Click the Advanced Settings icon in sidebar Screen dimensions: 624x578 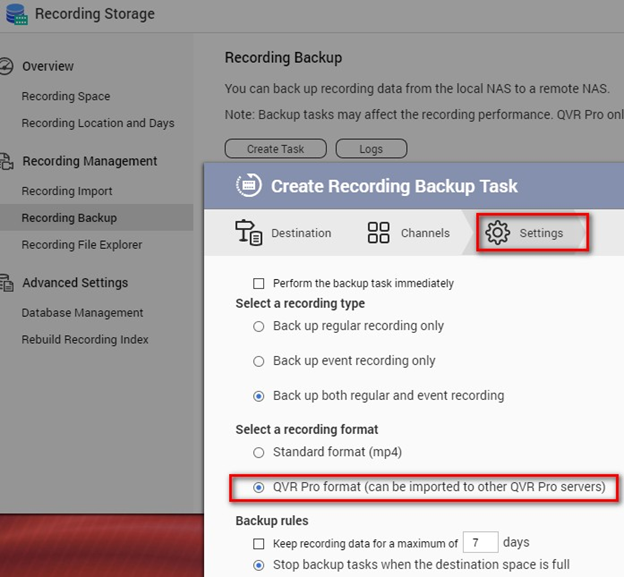6,283
